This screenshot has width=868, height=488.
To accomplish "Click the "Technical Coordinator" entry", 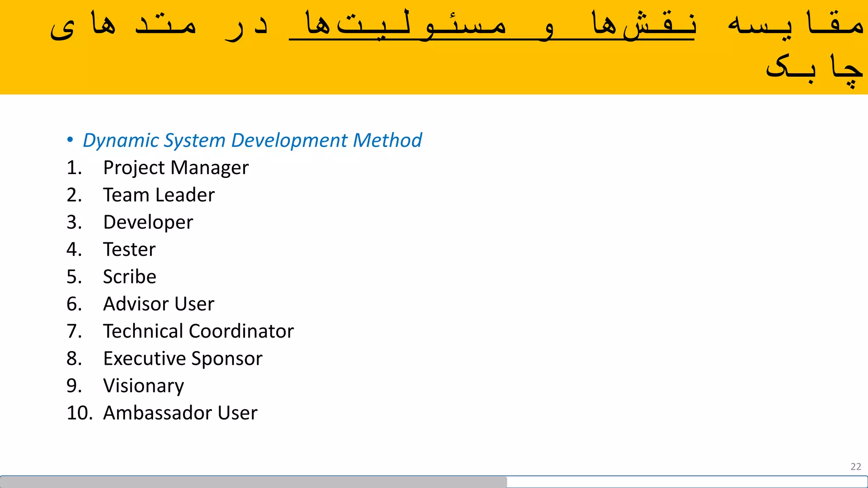I will coord(198,331).
